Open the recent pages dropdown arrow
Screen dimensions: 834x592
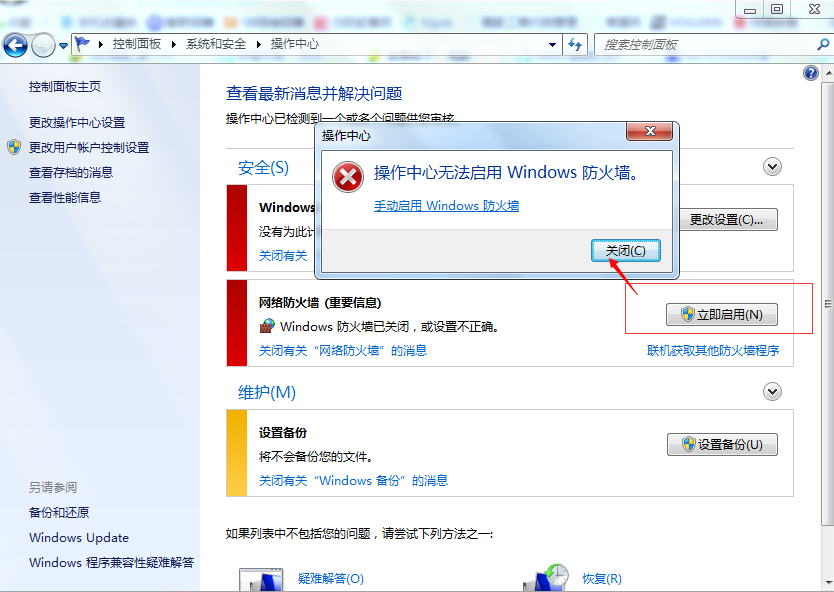(63, 46)
